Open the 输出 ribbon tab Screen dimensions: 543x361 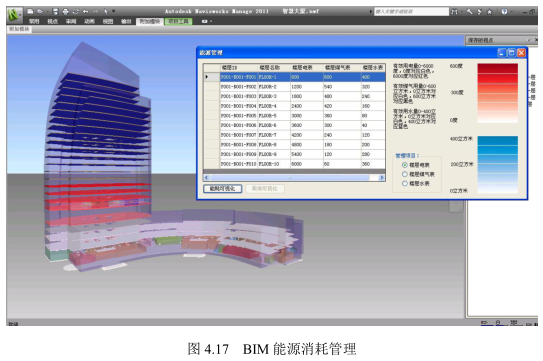126,21
